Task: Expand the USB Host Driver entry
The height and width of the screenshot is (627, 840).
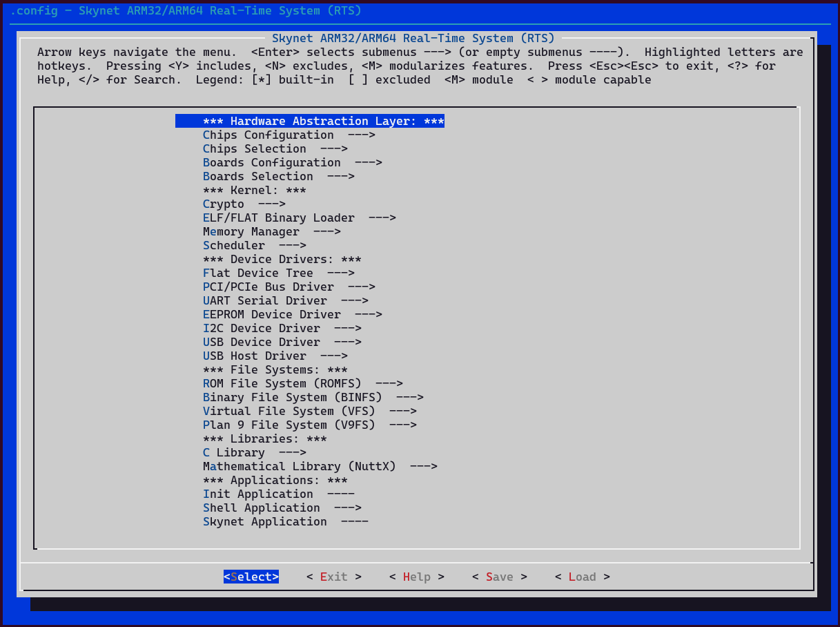Action: point(275,356)
